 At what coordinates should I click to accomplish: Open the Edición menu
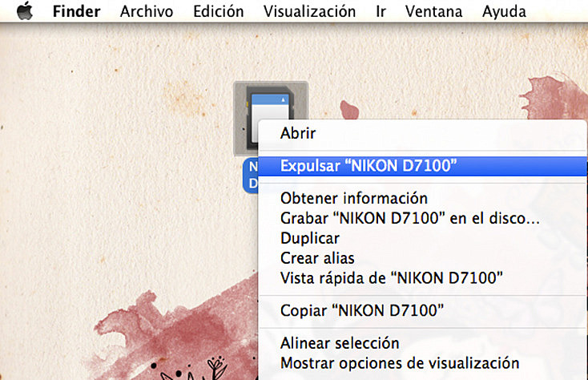[x=219, y=11]
